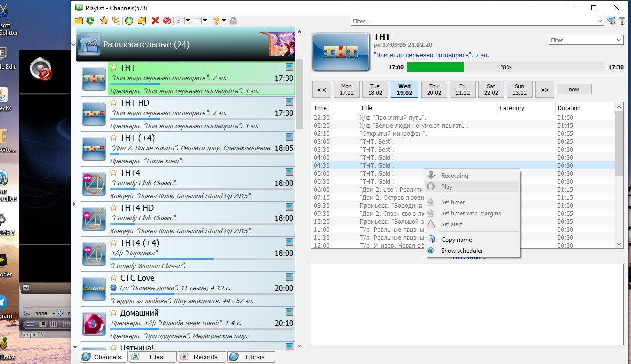Toggle favorite star for ТНТ HD channel
Viewport: 631px width, 364px height.
click(x=114, y=103)
